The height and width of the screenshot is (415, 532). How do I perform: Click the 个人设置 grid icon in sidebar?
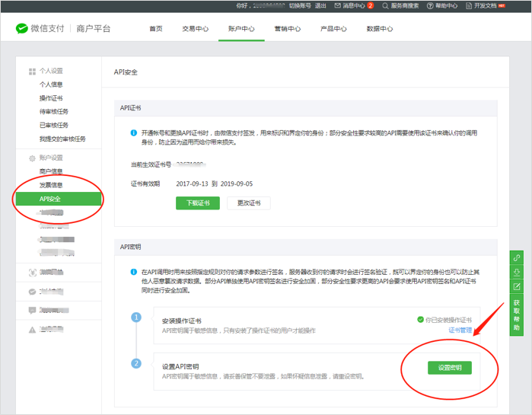[32, 71]
